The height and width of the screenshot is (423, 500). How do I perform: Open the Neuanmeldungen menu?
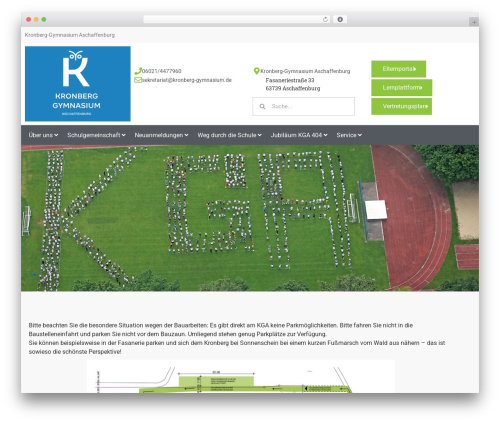(161, 135)
